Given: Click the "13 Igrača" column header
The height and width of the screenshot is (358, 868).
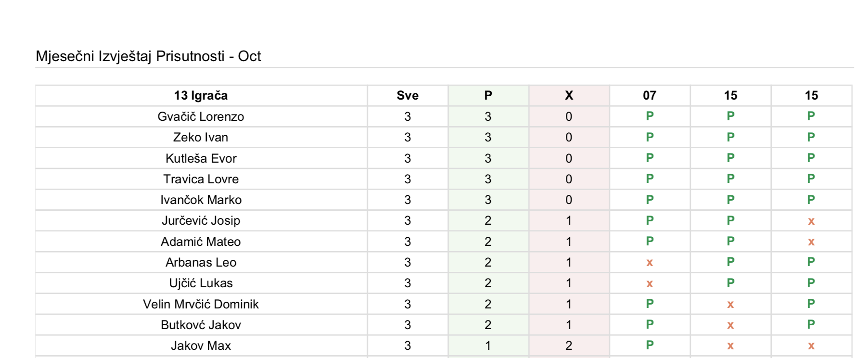Looking at the screenshot, I should 201,95.
